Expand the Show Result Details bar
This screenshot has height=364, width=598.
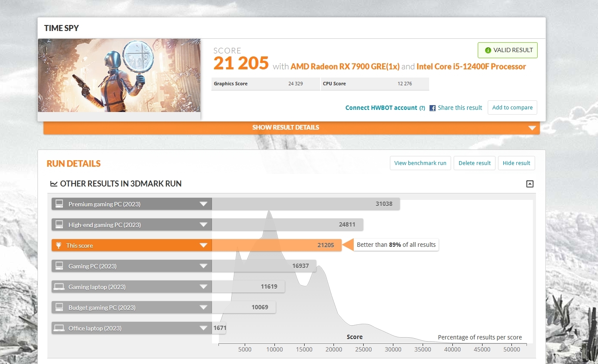click(x=292, y=128)
